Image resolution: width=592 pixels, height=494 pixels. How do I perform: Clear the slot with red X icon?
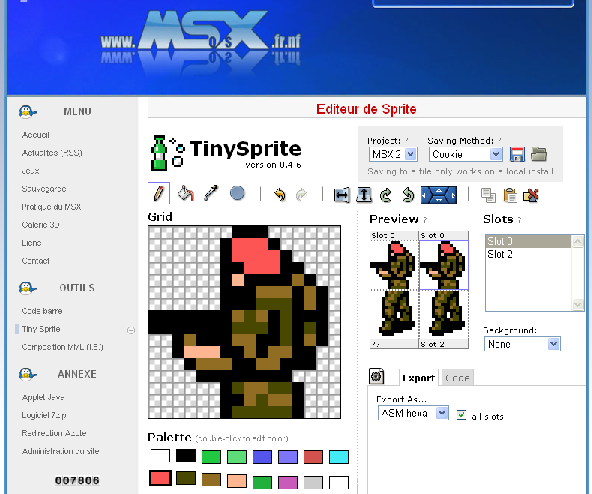[x=530, y=195]
